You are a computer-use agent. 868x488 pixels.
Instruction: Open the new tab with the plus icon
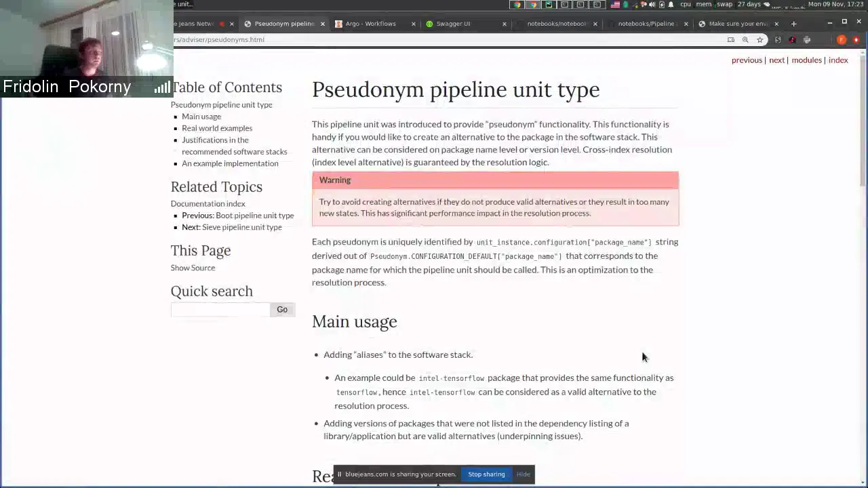[793, 24]
